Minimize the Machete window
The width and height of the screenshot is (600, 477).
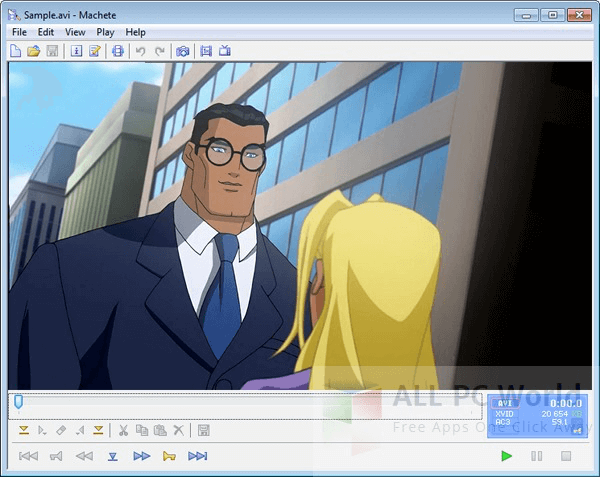pyautogui.click(x=526, y=15)
